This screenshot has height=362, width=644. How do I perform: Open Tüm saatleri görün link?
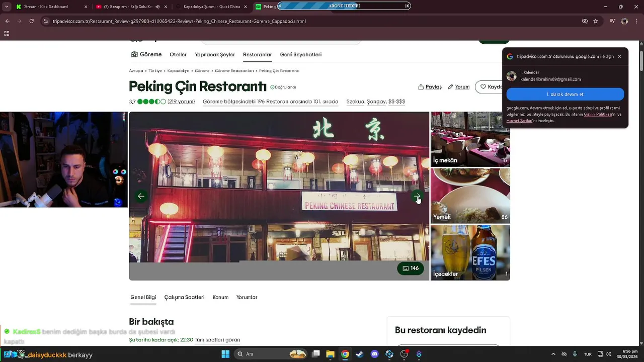(x=217, y=340)
